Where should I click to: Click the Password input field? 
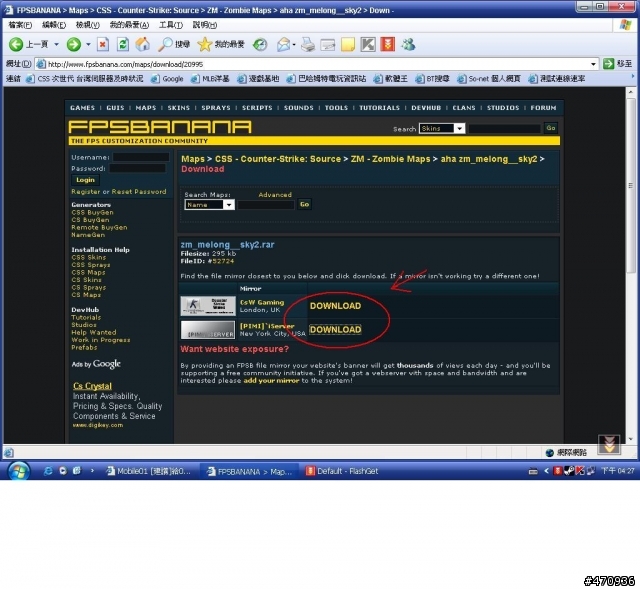[138, 168]
